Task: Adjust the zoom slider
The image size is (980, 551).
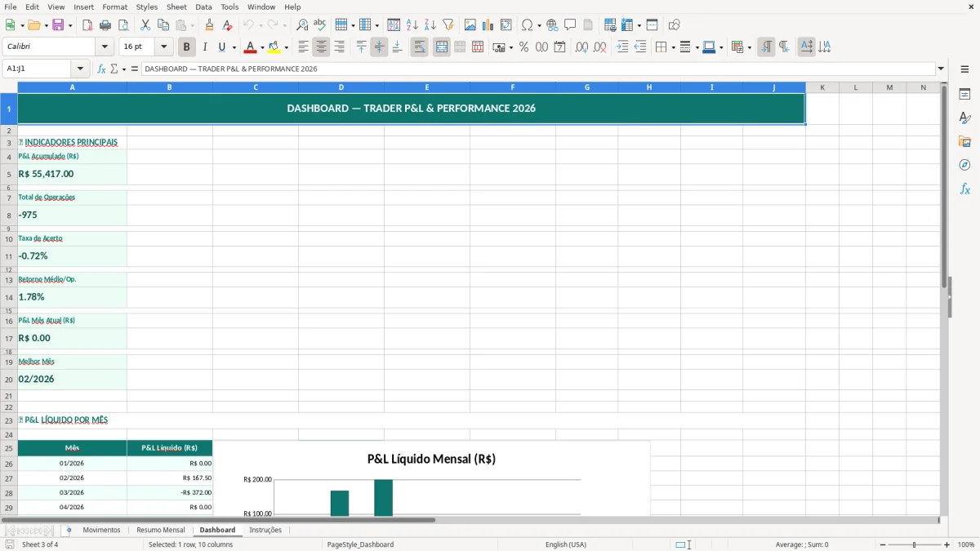Action: [915, 544]
